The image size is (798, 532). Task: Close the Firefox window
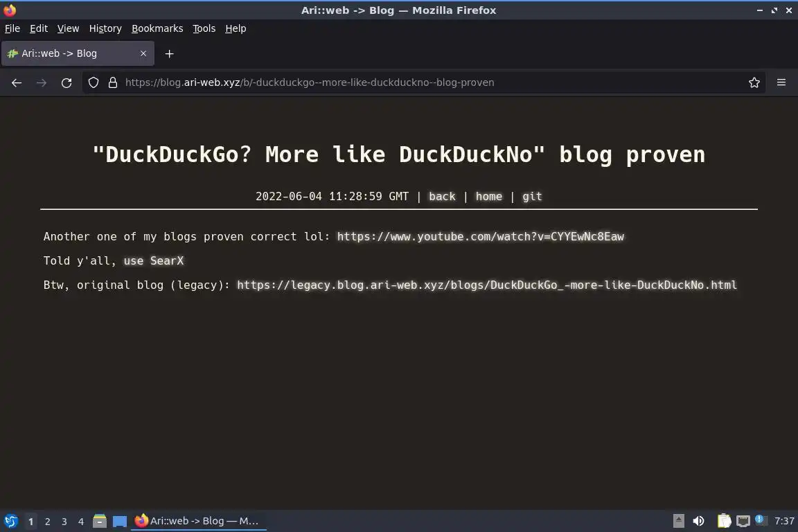coord(789,10)
